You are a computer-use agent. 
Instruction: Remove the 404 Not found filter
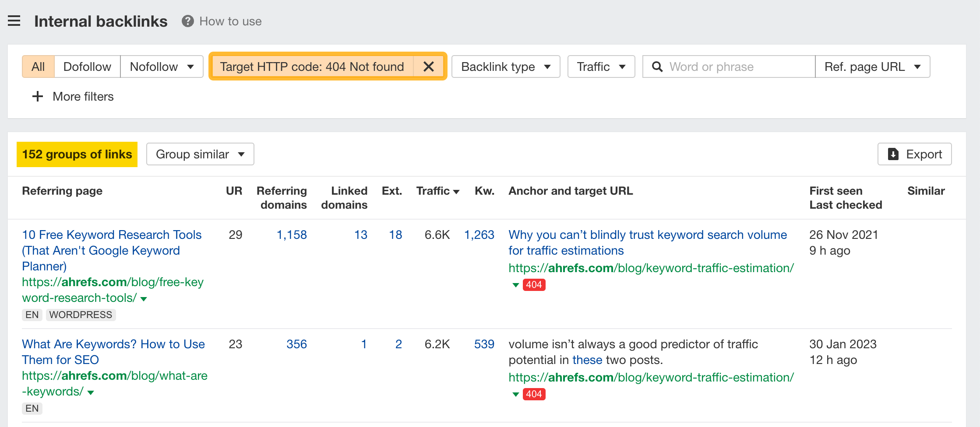click(429, 66)
